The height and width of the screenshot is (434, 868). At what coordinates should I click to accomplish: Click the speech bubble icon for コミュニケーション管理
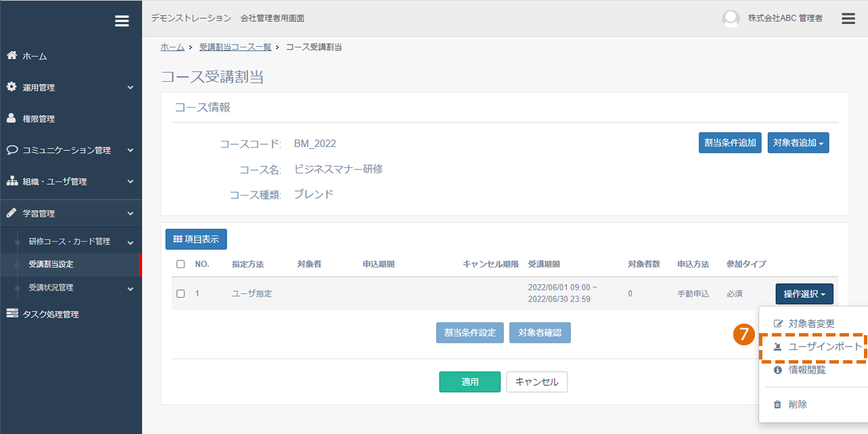click(x=12, y=150)
